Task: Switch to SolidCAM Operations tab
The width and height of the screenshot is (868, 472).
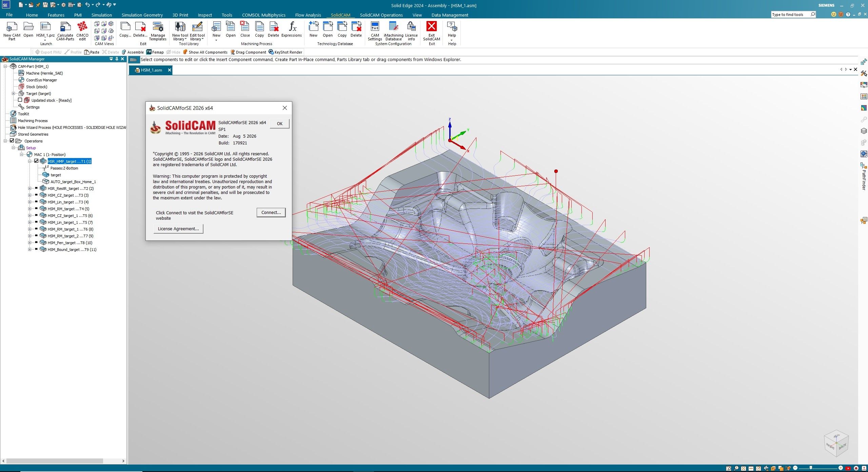Action: (x=381, y=15)
